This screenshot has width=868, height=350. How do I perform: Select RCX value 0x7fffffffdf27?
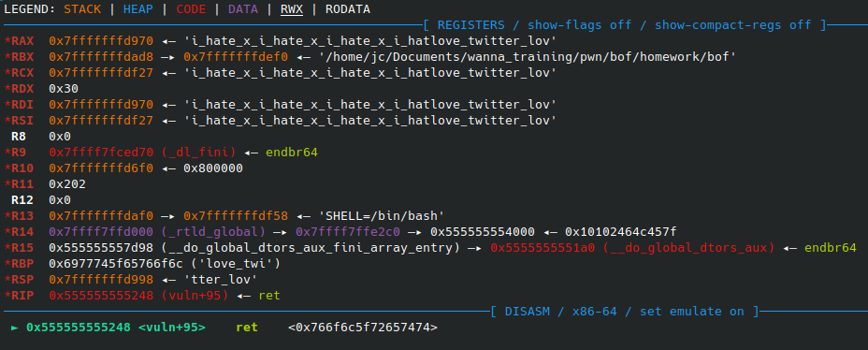[101, 73]
